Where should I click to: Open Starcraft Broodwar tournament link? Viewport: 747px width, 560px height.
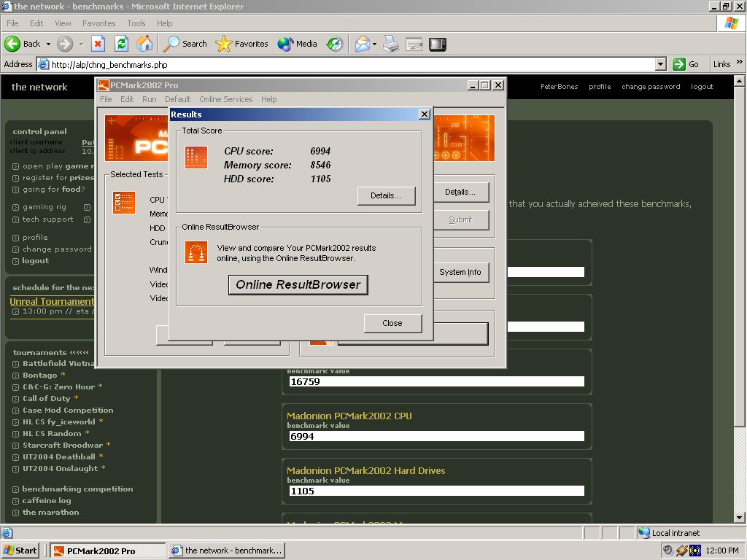[x=63, y=446]
